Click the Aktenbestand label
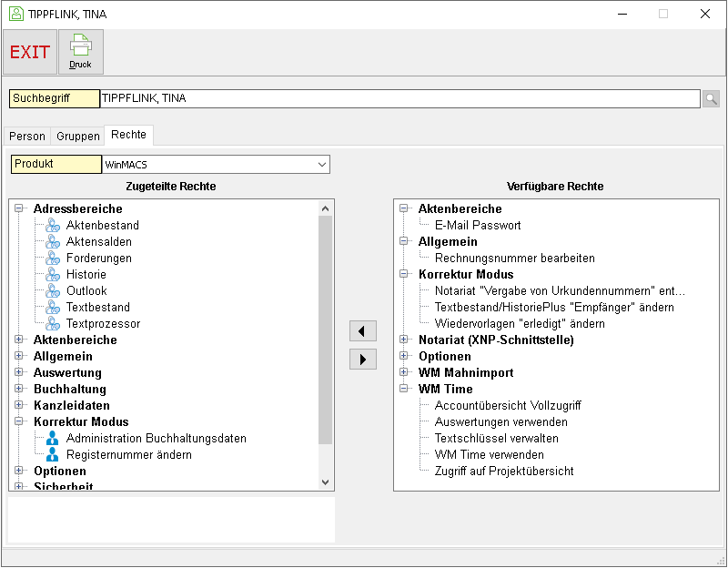728x568 pixels. coord(102,225)
